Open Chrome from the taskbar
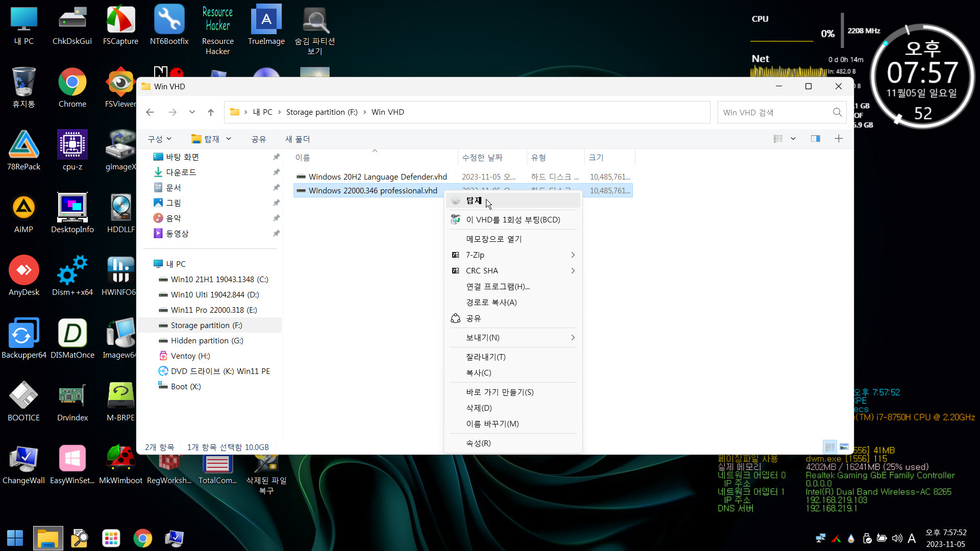 pos(143,538)
